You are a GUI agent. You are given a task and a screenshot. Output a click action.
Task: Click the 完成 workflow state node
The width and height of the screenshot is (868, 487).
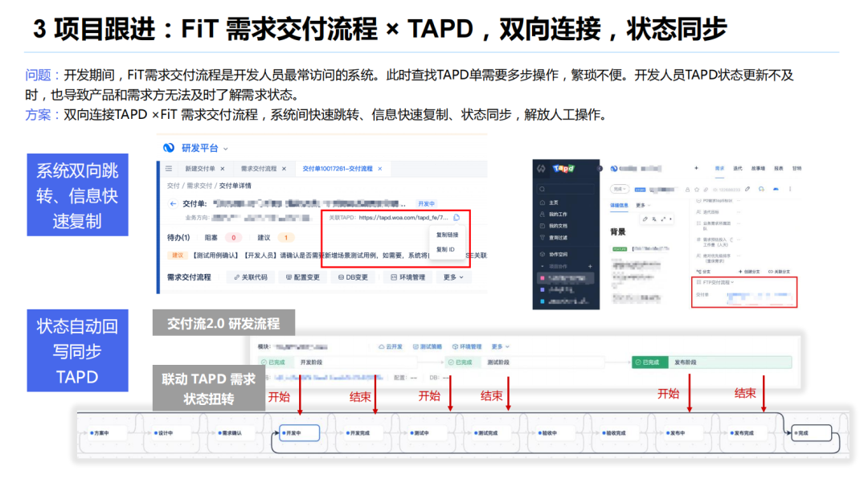[812, 433]
